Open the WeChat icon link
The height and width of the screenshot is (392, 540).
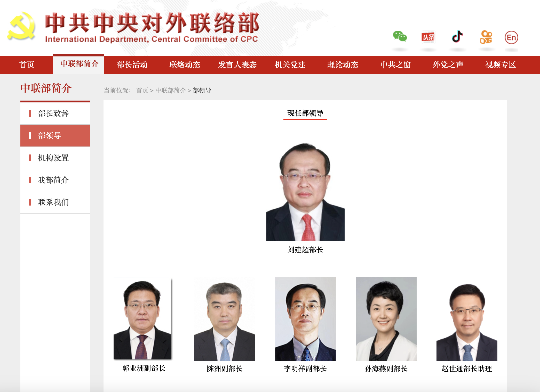400,36
